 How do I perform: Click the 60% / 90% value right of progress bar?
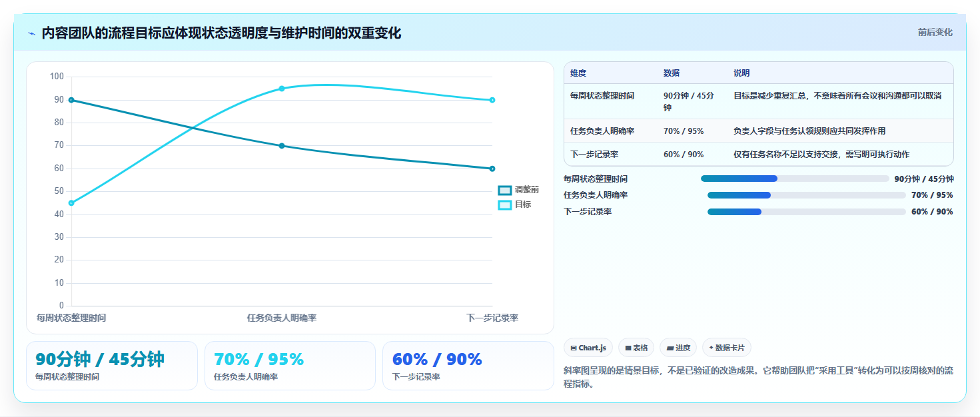coord(932,212)
